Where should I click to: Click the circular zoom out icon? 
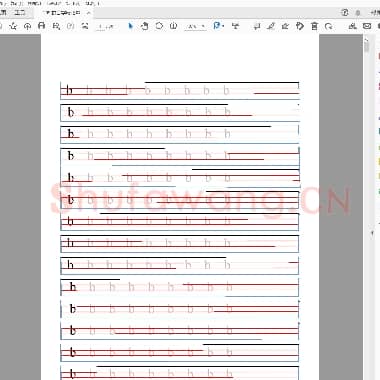[159, 26]
